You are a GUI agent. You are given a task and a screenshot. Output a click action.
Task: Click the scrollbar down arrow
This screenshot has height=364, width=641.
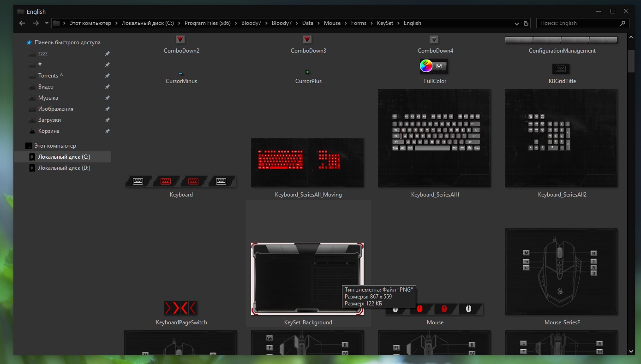click(631, 352)
